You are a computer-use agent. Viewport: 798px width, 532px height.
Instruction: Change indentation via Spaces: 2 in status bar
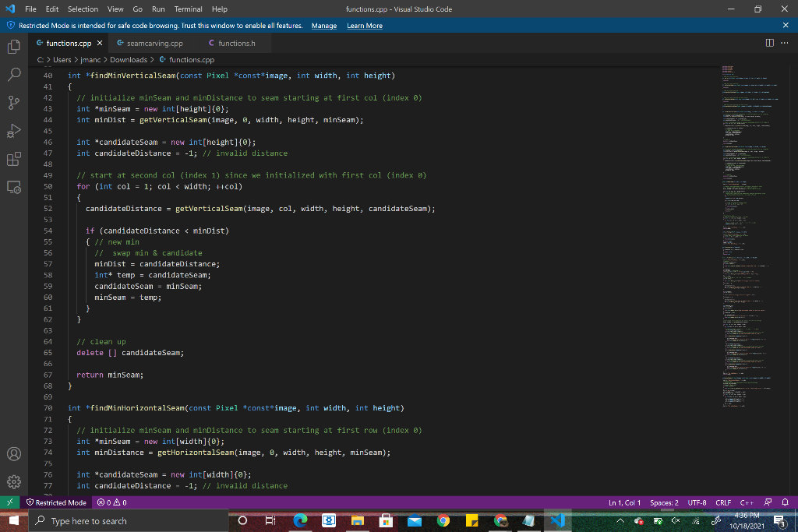point(664,502)
